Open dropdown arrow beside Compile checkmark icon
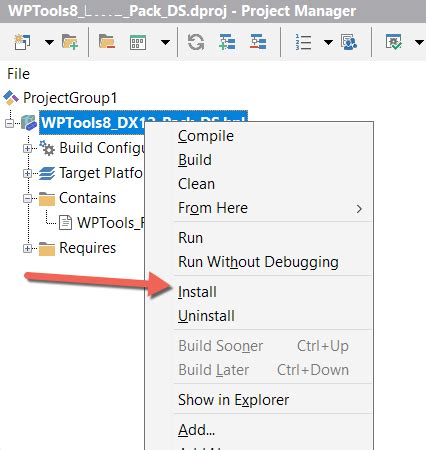This screenshot has width=426, height=450. point(419,42)
